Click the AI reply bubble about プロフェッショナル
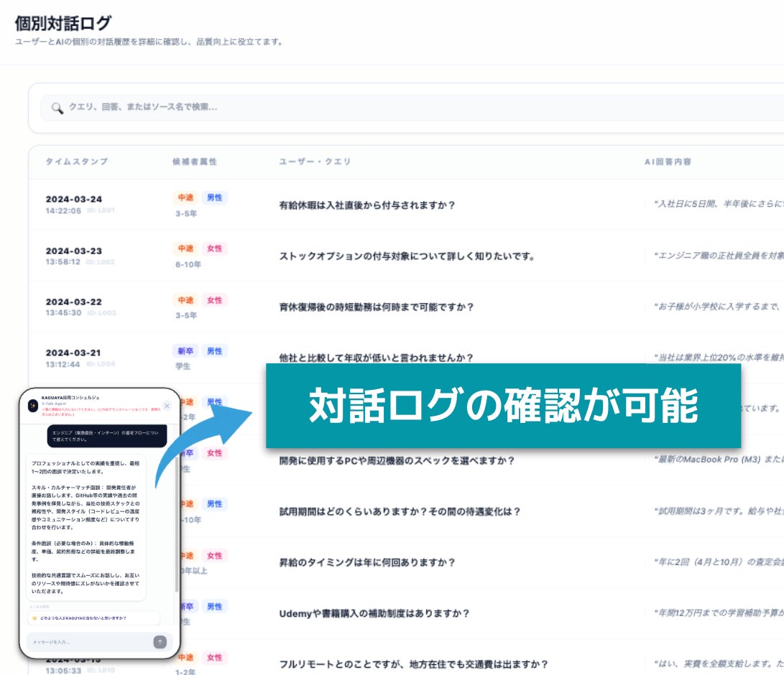784x675 pixels. point(86,527)
